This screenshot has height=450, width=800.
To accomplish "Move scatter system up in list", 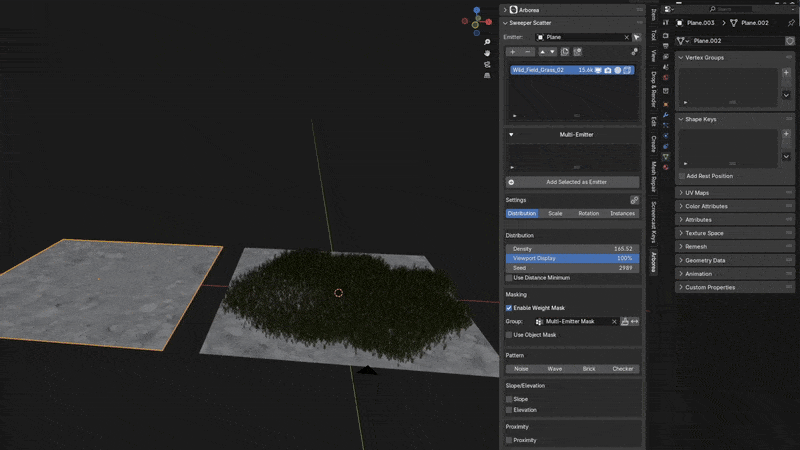I will [542, 52].
